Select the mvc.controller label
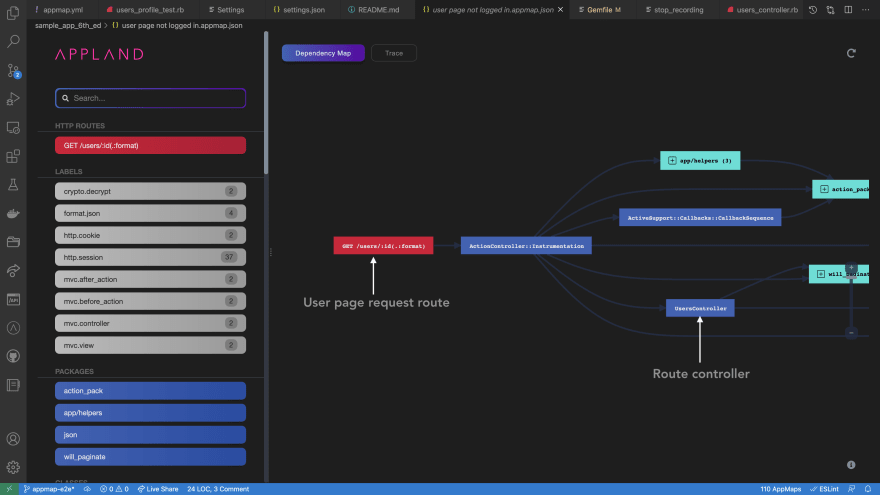880x495 pixels. [x=150, y=323]
